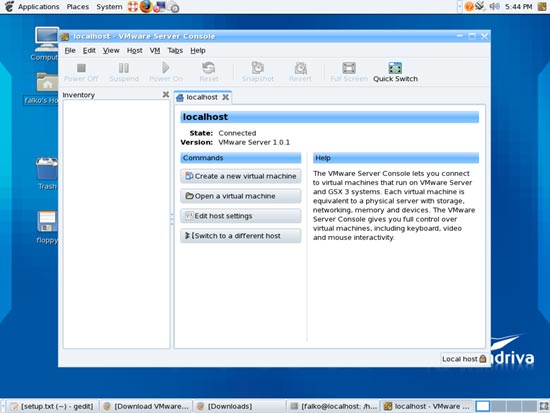
Task: Open the Host menu
Action: click(x=135, y=51)
